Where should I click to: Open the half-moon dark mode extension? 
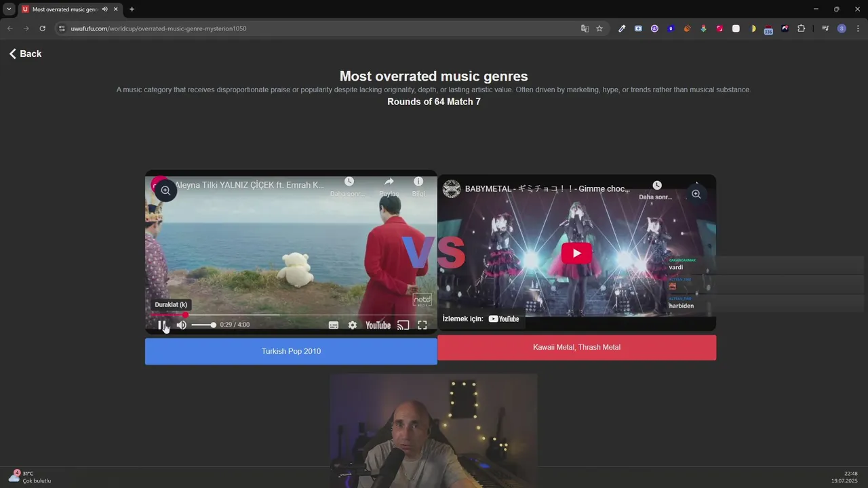tap(753, 28)
